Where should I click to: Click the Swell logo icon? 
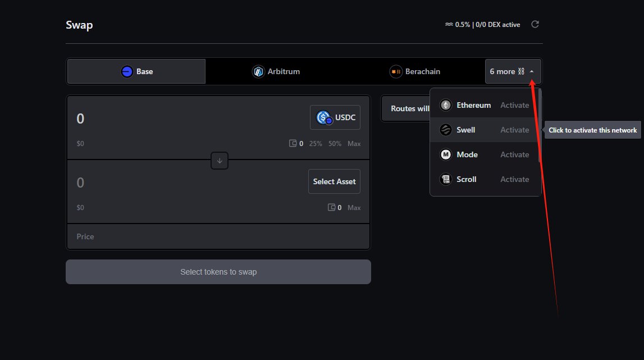click(x=446, y=130)
